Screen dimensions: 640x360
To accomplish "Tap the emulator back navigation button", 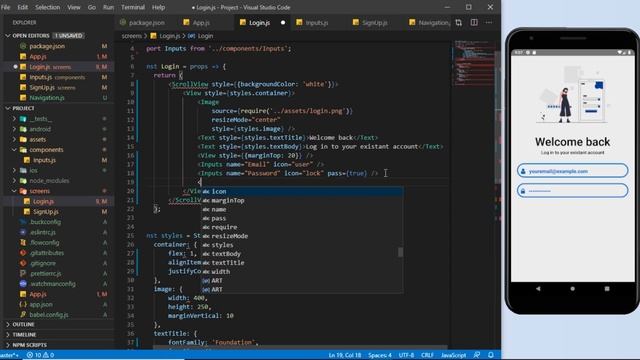I will tap(538, 289).
